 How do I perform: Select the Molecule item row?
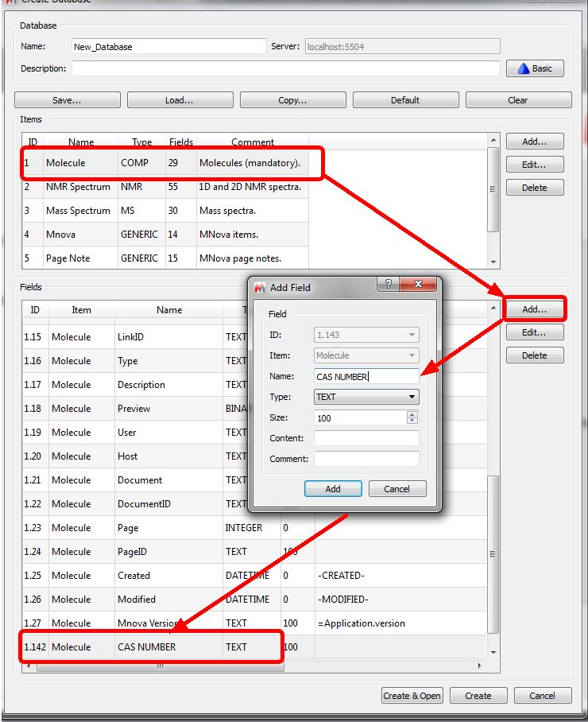coord(165,163)
